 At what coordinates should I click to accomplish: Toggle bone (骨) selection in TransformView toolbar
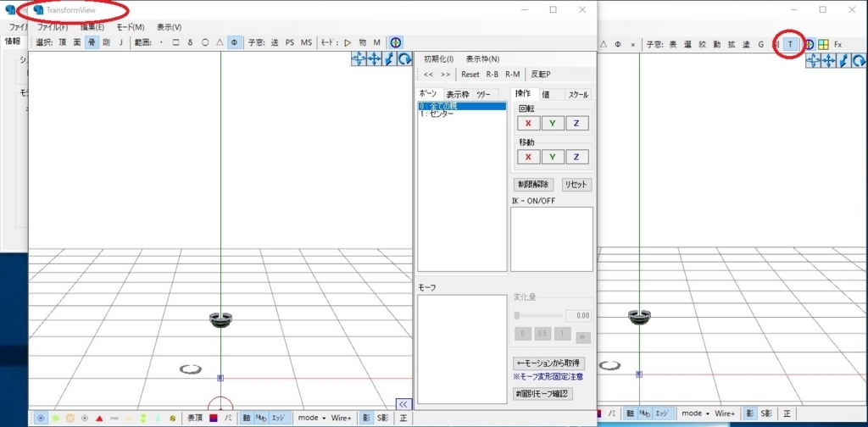coord(92,42)
